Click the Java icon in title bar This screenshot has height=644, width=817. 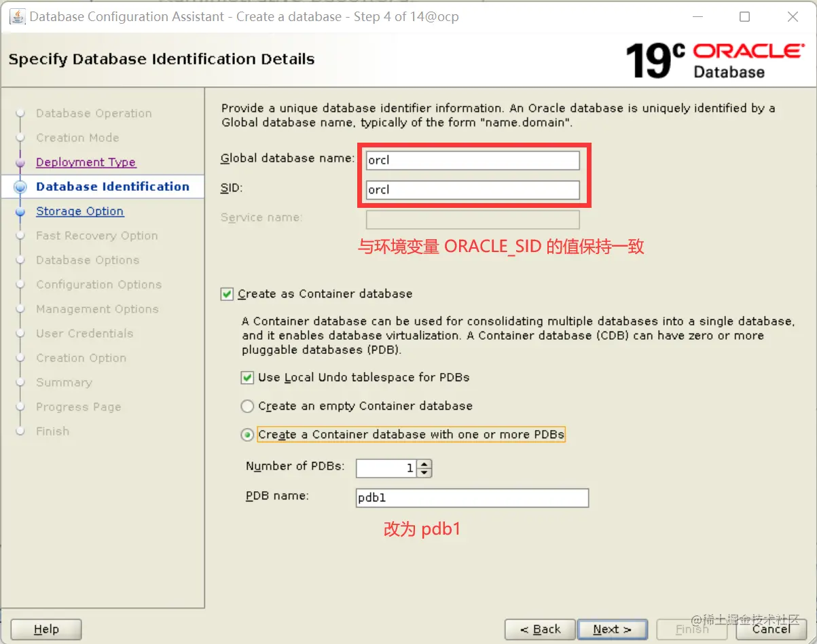(17, 16)
